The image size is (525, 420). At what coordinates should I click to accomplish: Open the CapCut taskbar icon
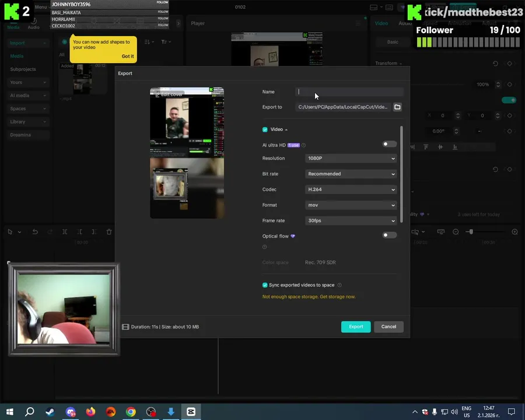click(191, 412)
